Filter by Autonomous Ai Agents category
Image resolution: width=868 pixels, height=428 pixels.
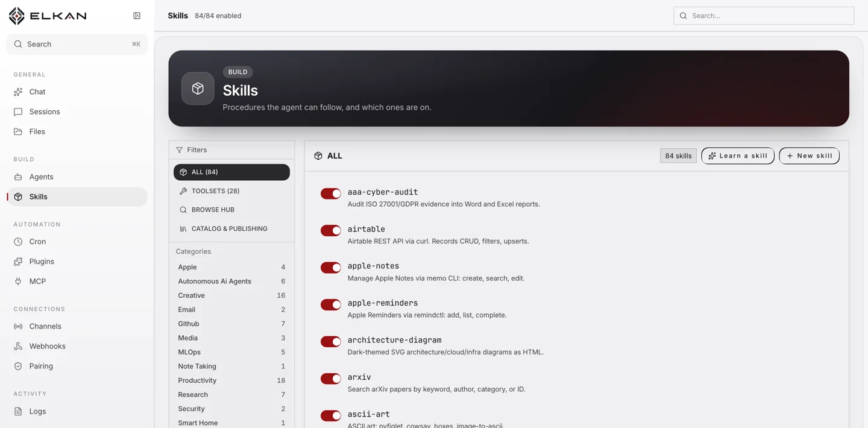pyautogui.click(x=231, y=282)
